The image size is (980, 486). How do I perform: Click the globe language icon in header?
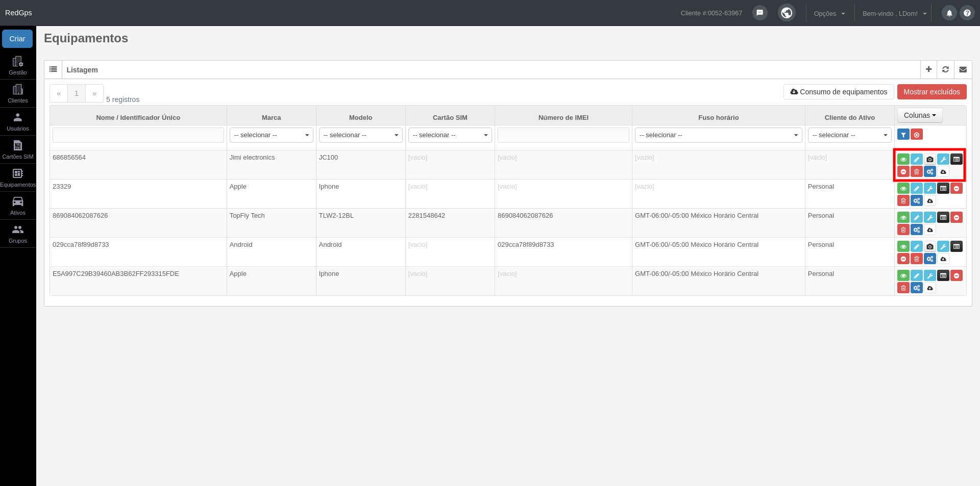[x=787, y=13]
